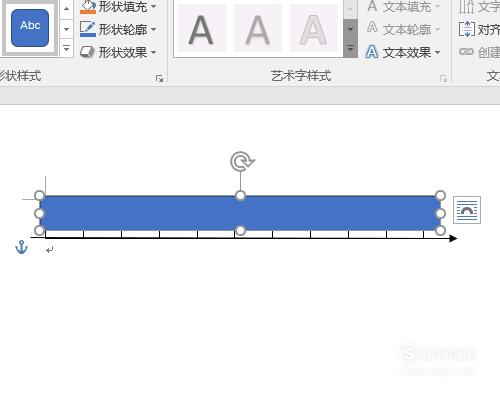The width and height of the screenshot is (500, 400).
Task: Choose the light outlined WordArt A style
Action: pyautogui.click(x=314, y=29)
